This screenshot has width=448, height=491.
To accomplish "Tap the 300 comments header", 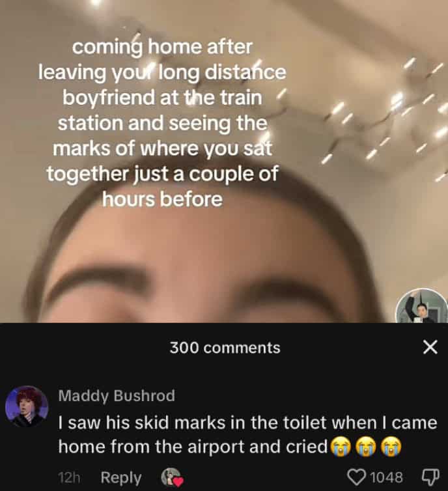I will (x=225, y=348).
